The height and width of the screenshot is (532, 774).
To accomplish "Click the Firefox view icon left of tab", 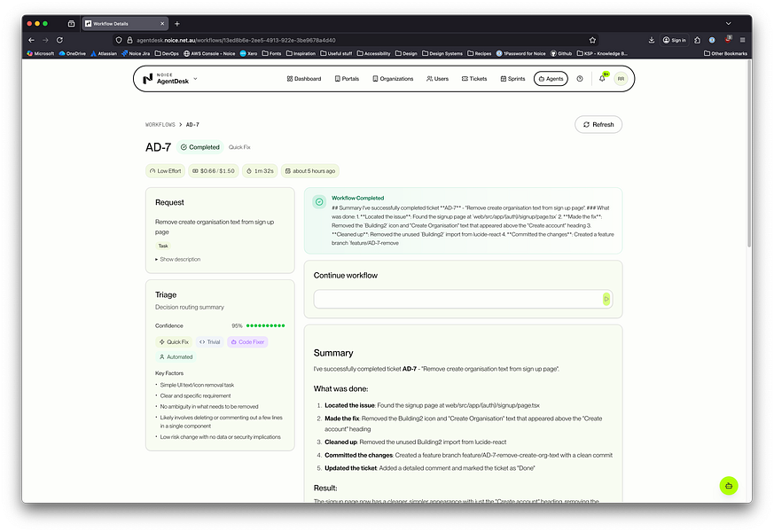I will (71, 23).
